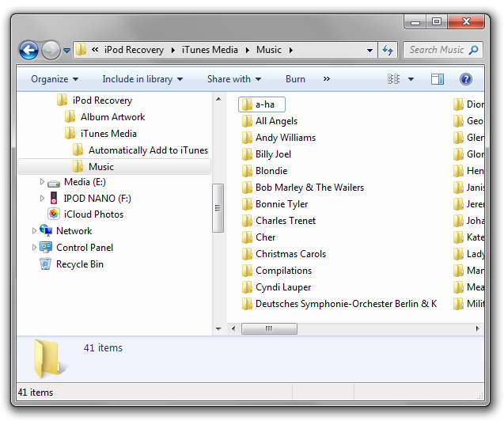The image size is (504, 421).
Task: Show hidden breadcrumb path chevrons
Action: point(95,50)
